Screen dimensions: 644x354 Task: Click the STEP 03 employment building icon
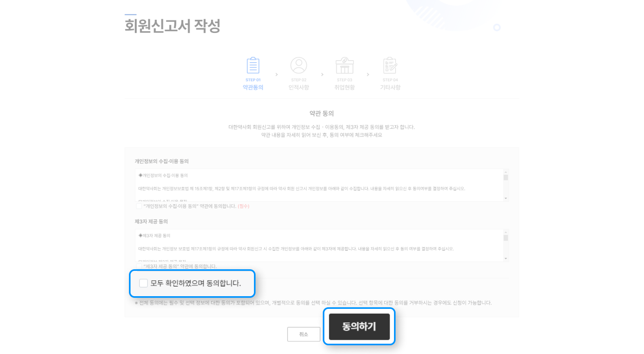(x=345, y=65)
